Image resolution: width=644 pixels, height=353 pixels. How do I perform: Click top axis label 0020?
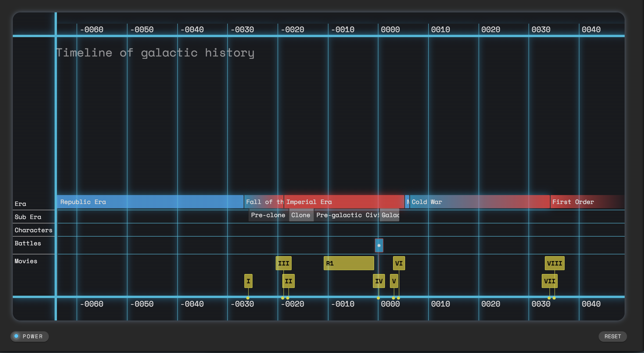pos(491,29)
